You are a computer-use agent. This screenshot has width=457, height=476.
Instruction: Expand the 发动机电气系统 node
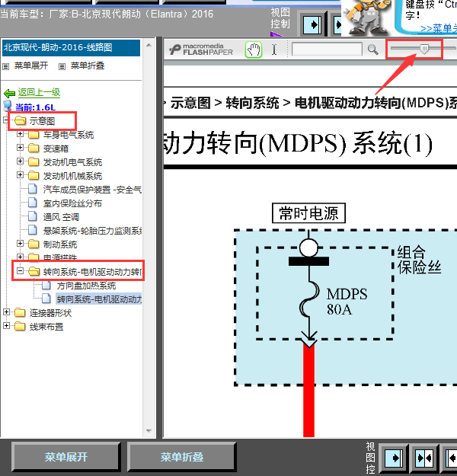pyautogui.click(x=20, y=161)
